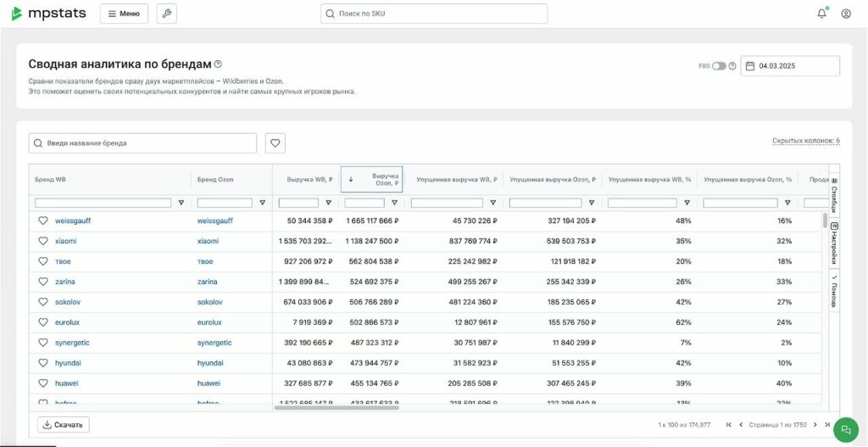Open the date picker 04.03.2025

[x=790, y=66]
